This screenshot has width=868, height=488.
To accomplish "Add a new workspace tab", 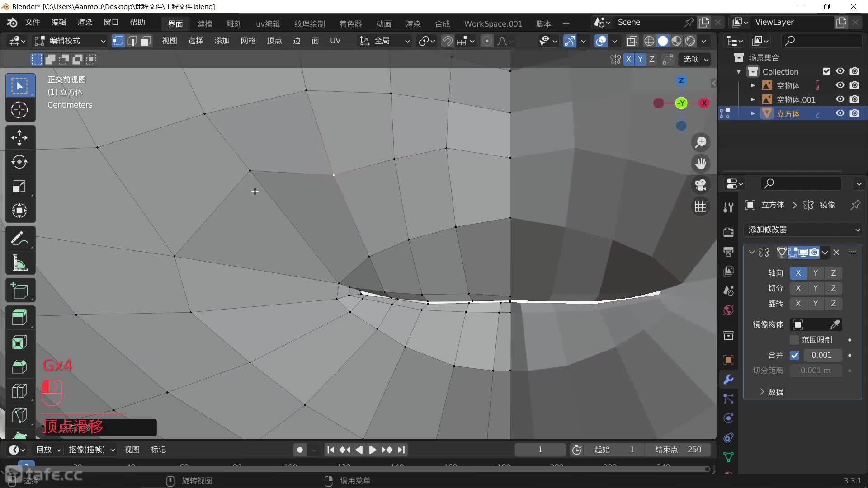I will [566, 23].
